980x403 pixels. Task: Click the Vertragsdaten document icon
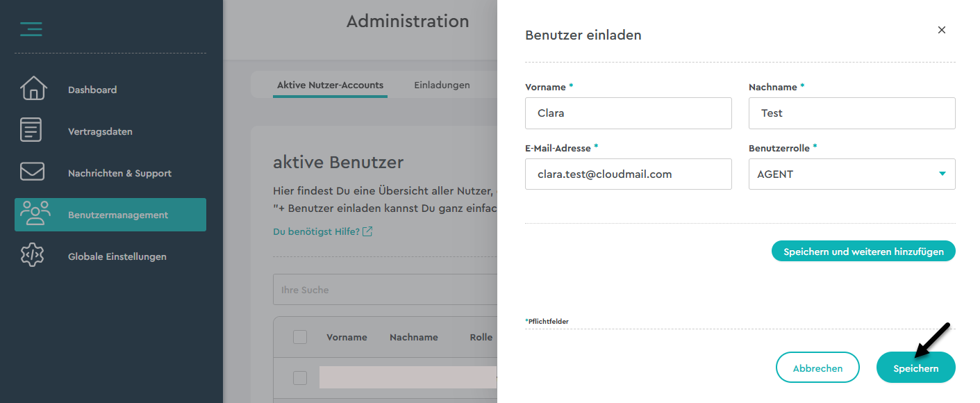31,131
